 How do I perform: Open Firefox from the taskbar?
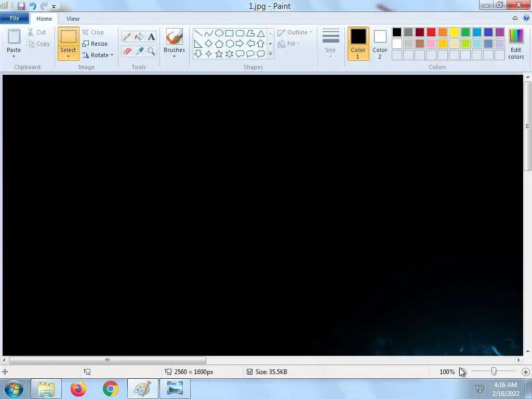78,389
